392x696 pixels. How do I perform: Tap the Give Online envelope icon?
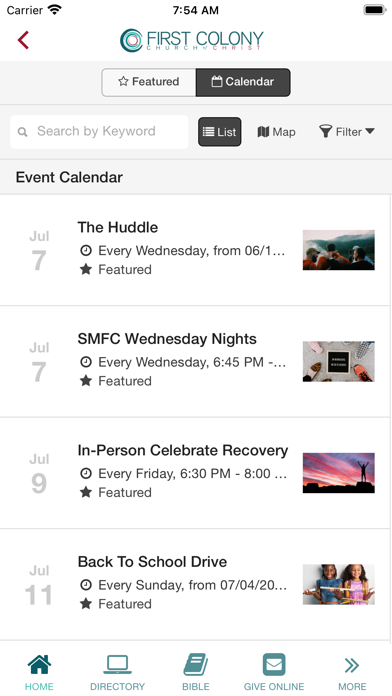[x=274, y=664]
